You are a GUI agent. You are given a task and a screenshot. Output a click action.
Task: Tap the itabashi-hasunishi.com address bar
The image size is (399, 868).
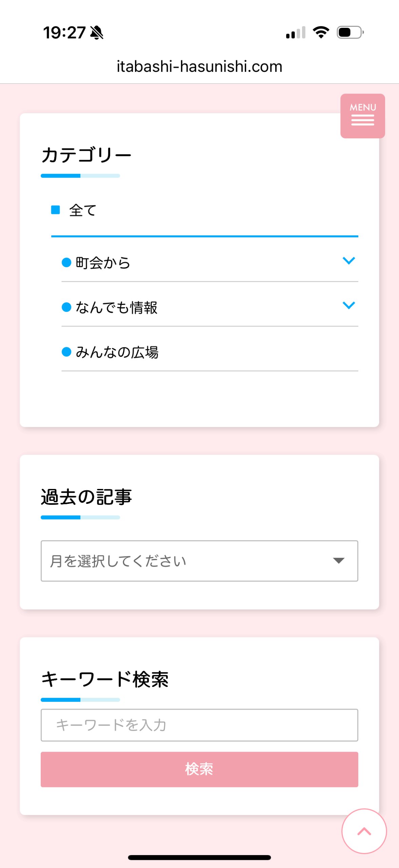point(199,66)
